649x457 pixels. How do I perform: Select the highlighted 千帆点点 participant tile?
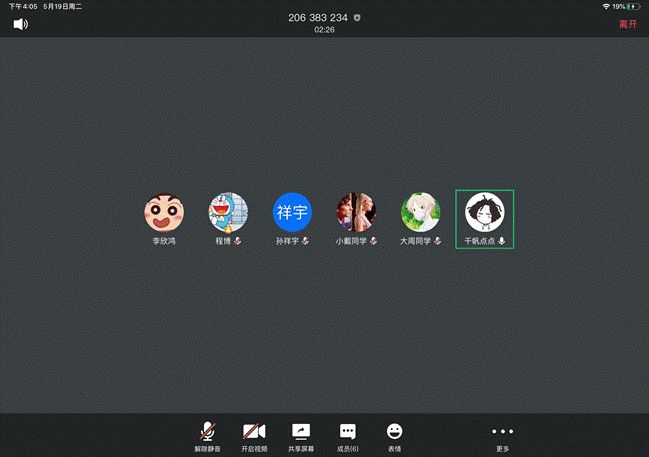tap(484, 218)
